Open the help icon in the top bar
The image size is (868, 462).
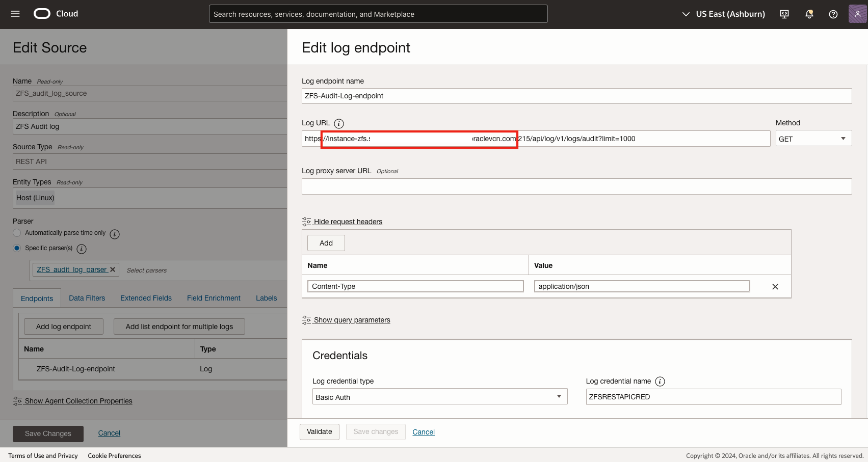[833, 14]
